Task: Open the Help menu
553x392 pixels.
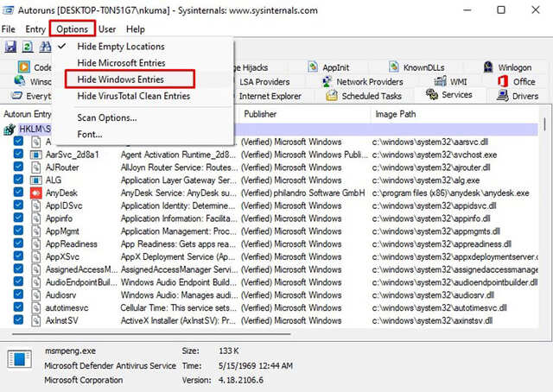Action: point(136,29)
